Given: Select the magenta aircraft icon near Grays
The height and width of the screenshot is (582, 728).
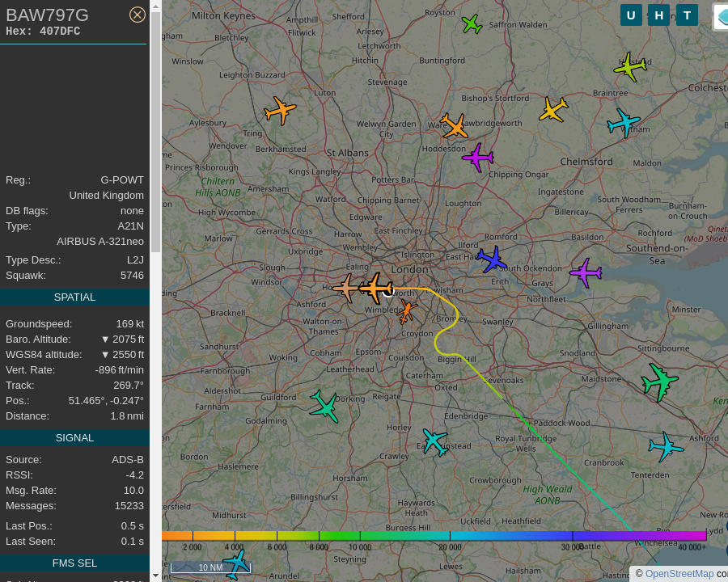Looking at the screenshot, I should coord(585,274).
